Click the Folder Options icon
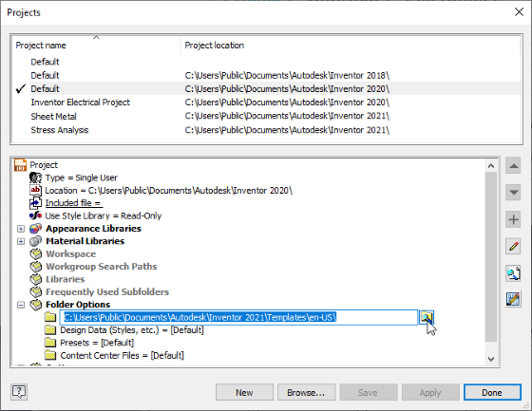Viewport: 532px width, 411px height. pos(36,305)
